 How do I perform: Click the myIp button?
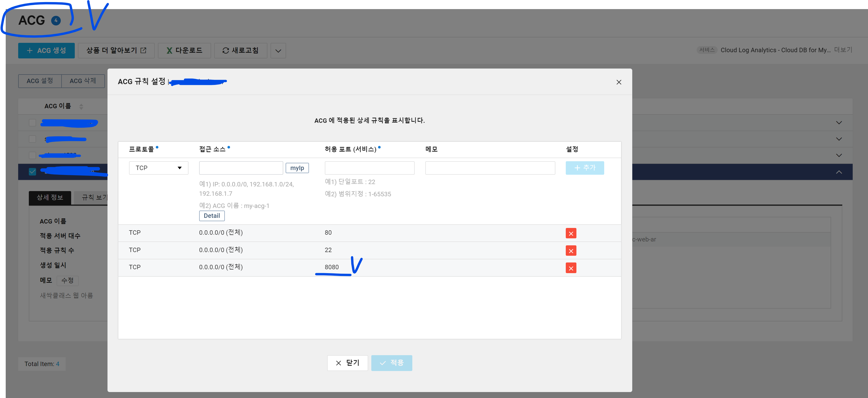[x=297, y=168]
